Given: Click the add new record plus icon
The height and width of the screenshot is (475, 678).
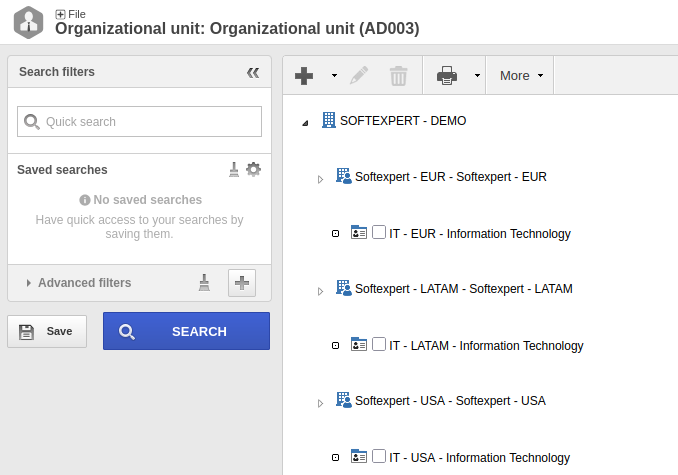Looking at the screenshot, I should coord(304,76).
